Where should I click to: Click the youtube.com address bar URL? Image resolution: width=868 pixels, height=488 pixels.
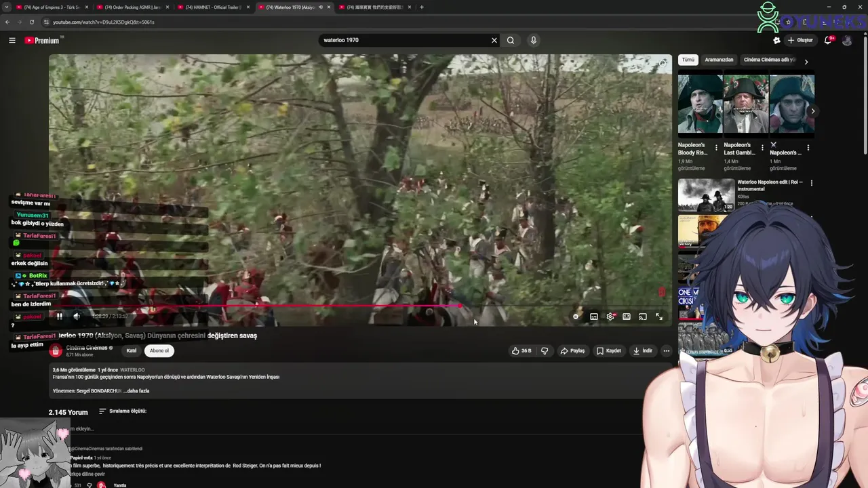(104, 22)
